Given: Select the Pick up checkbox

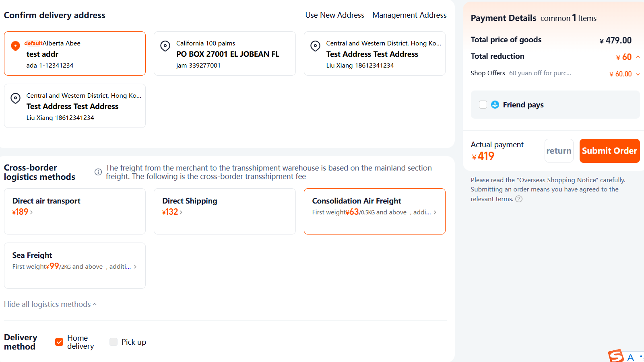Looking at the screenshot, I should 114,342.
